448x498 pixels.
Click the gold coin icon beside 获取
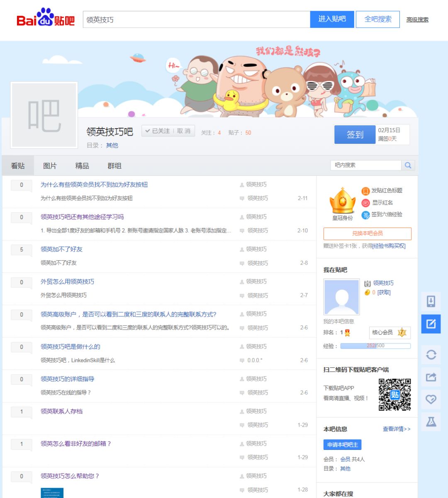(367, 293)
